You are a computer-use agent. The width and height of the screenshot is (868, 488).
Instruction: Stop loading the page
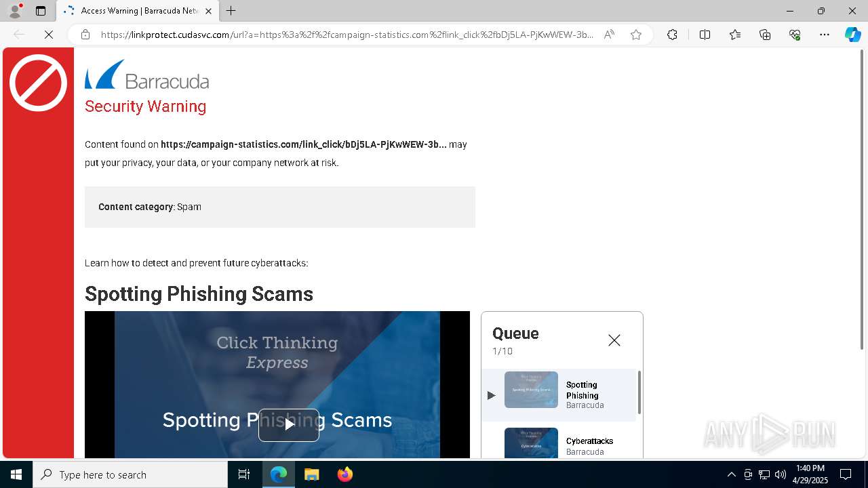(x=49, y=35)
